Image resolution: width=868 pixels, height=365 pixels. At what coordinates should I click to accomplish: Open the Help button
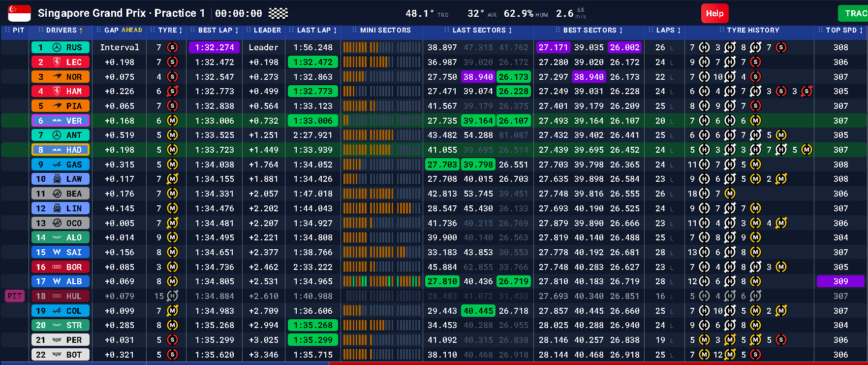click(714, 13)
